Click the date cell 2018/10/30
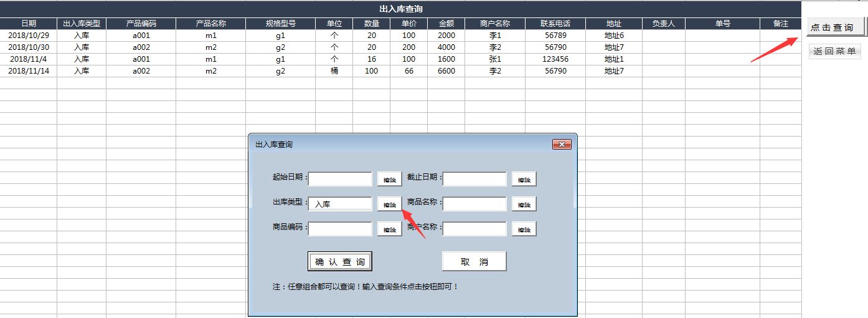The image size is (868, 318). click(29, 47)
